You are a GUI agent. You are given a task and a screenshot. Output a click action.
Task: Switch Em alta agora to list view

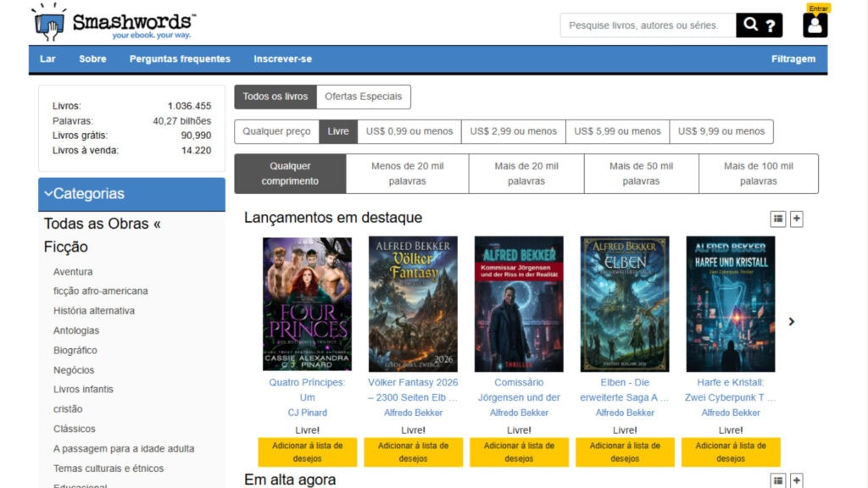[778, 480]
